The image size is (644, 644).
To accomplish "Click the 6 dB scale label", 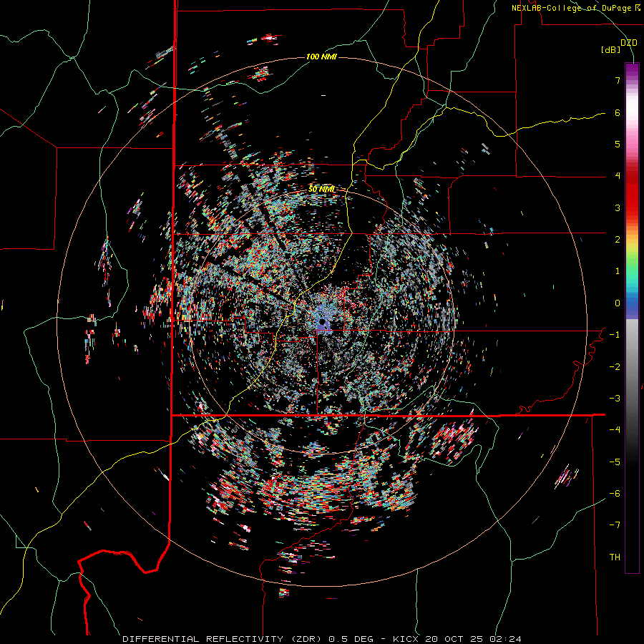I will 618,112.
